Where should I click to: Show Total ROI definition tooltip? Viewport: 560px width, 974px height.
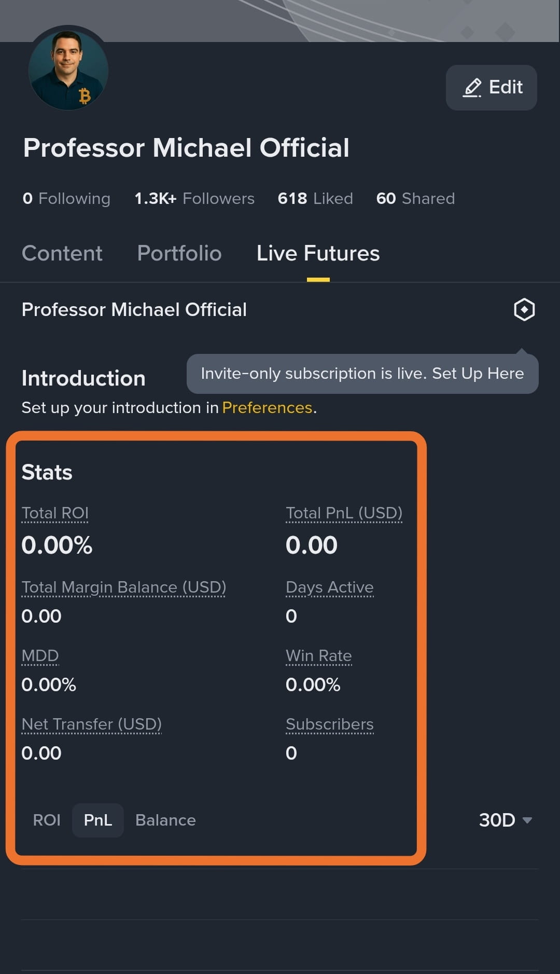[x=55, y=513]
